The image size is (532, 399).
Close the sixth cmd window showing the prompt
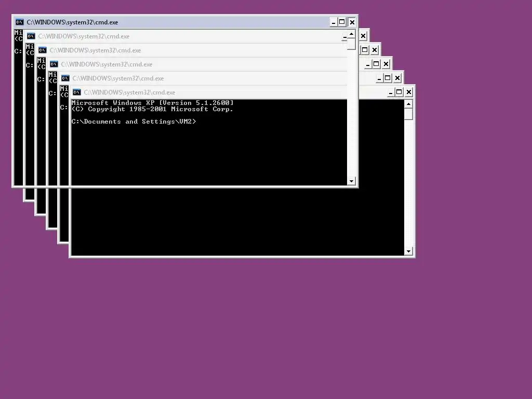click(x=409, y=92)
